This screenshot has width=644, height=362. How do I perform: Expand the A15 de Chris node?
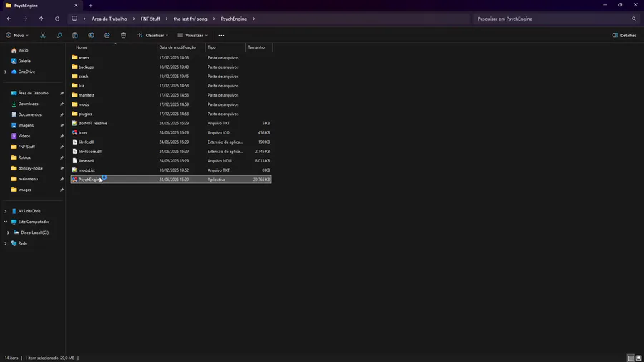coord(5,211)
